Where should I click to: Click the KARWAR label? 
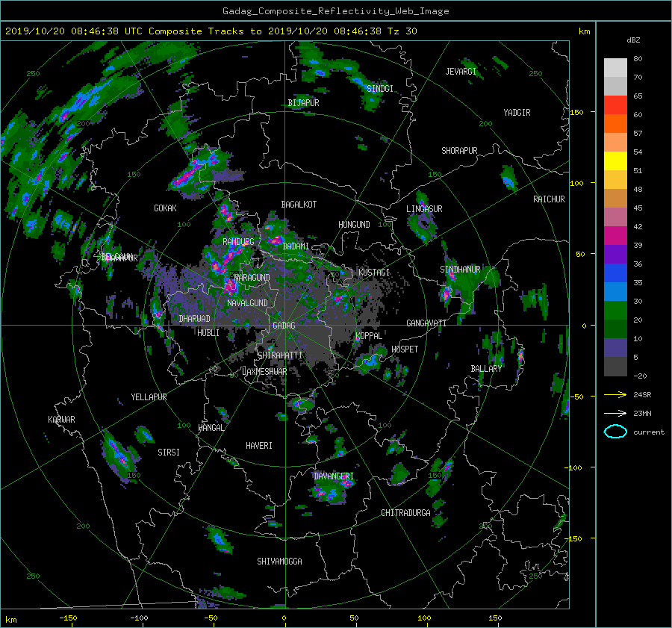[61, 420]
